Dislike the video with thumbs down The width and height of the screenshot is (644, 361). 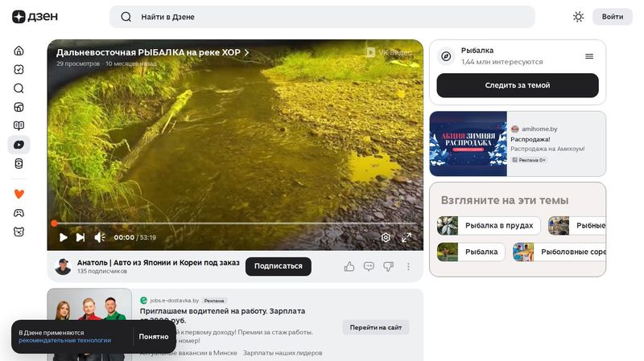(388, 266)
